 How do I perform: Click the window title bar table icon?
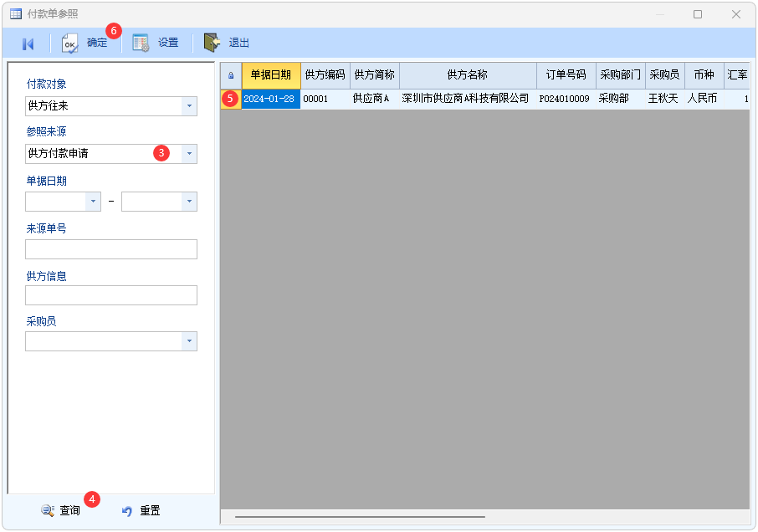point(15,14)
